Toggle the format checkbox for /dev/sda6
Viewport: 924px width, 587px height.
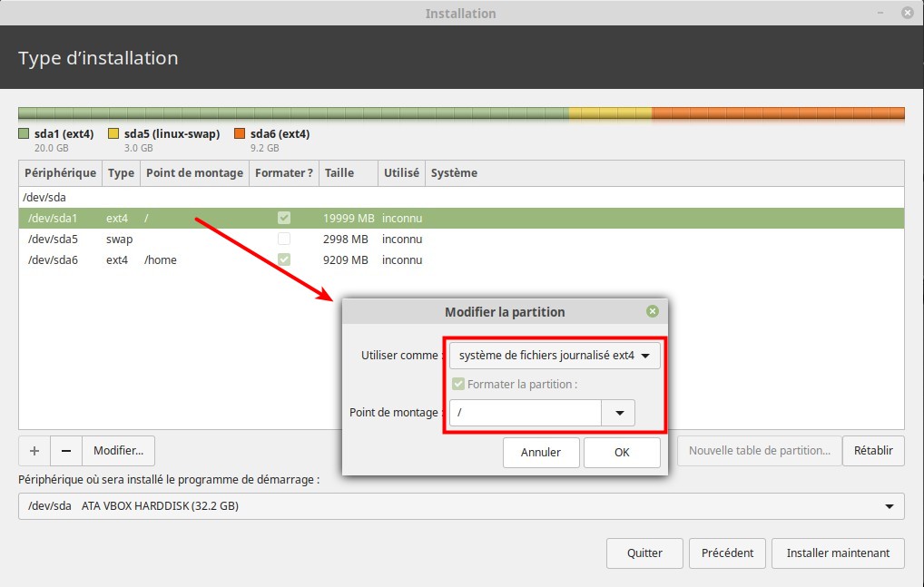(284, 260)
